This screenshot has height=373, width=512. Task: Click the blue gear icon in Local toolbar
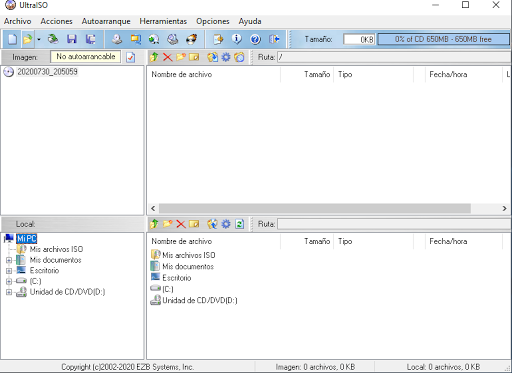pos(226,224)
